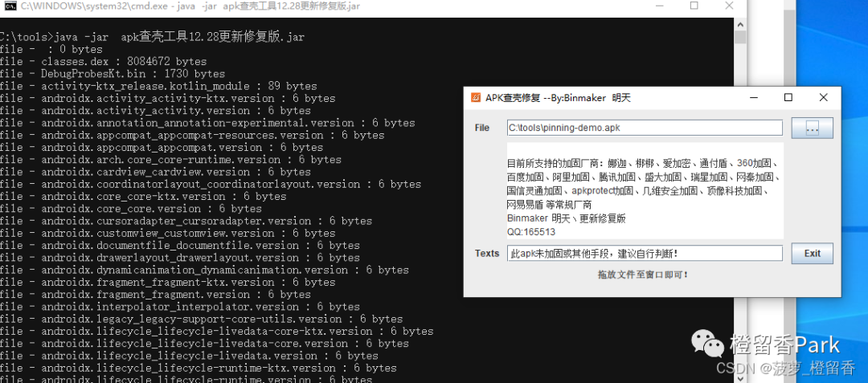Click the classes.dex line in console output
Image resolution: width=868 pixels, height=383 pixels.
click(104, 62)
